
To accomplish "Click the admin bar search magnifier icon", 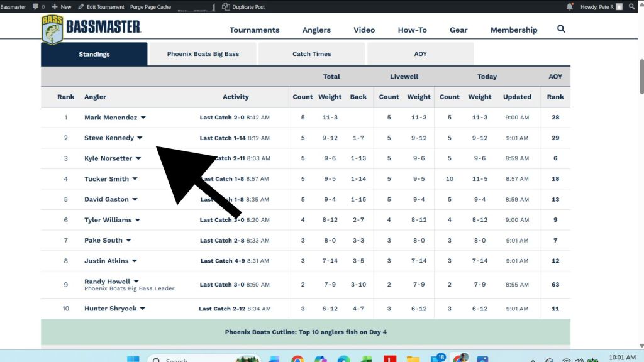I will click(x=631, y=7).
